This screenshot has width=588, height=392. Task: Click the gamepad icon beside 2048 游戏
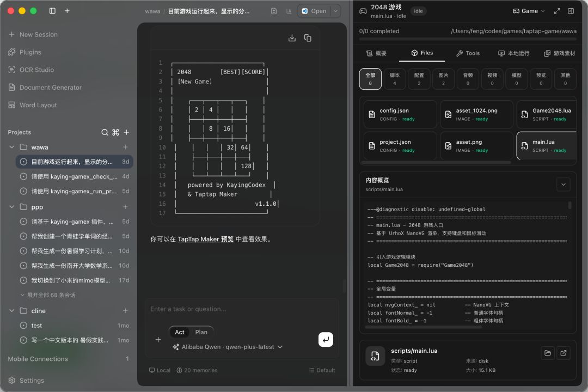click(x=363, y=11)
